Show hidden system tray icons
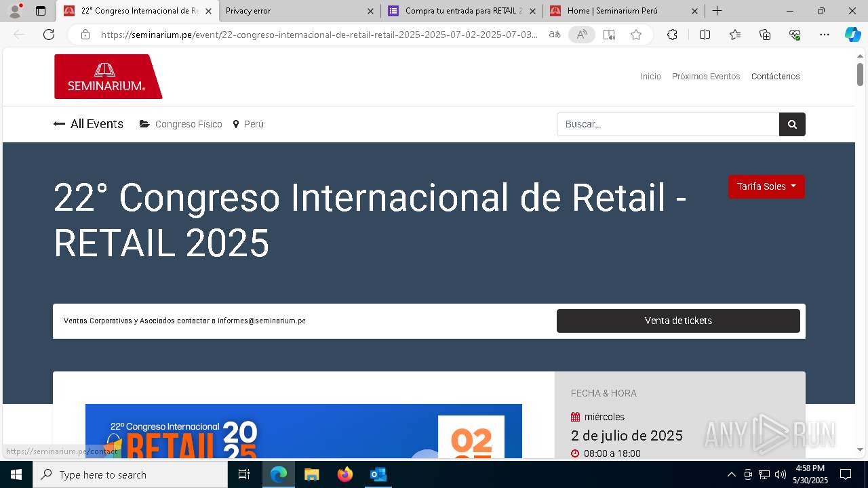 pos(731,474)
